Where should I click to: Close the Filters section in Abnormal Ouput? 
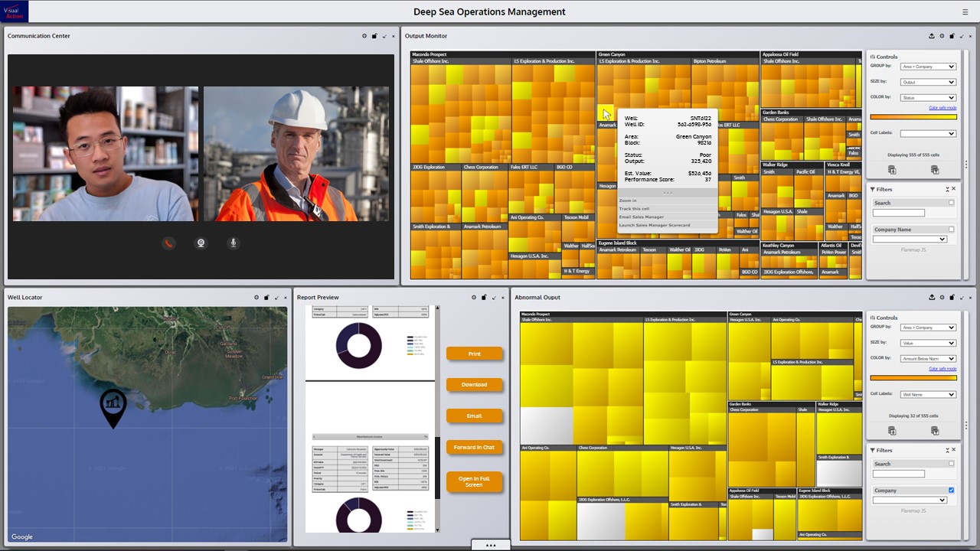(x=954, y=450)
